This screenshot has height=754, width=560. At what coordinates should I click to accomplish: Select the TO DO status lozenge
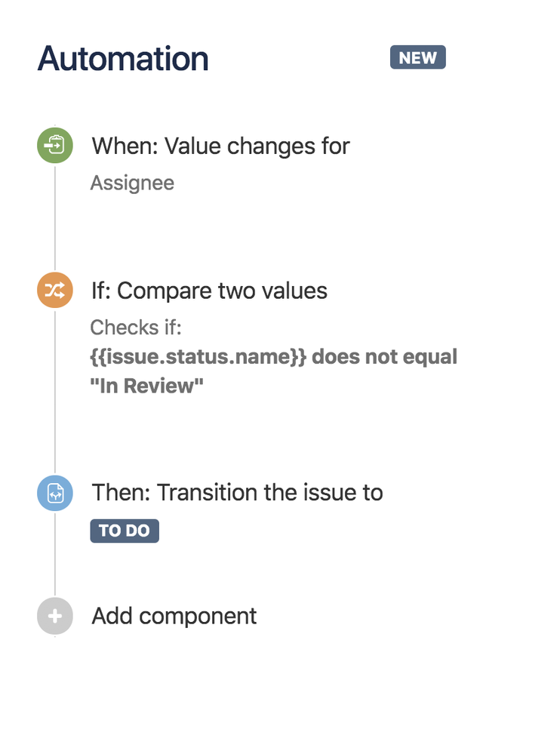[x=124, y=531]
